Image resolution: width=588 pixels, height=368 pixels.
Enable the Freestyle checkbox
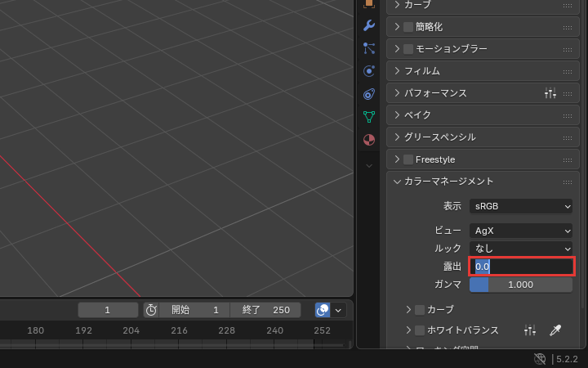pos(408,159)
